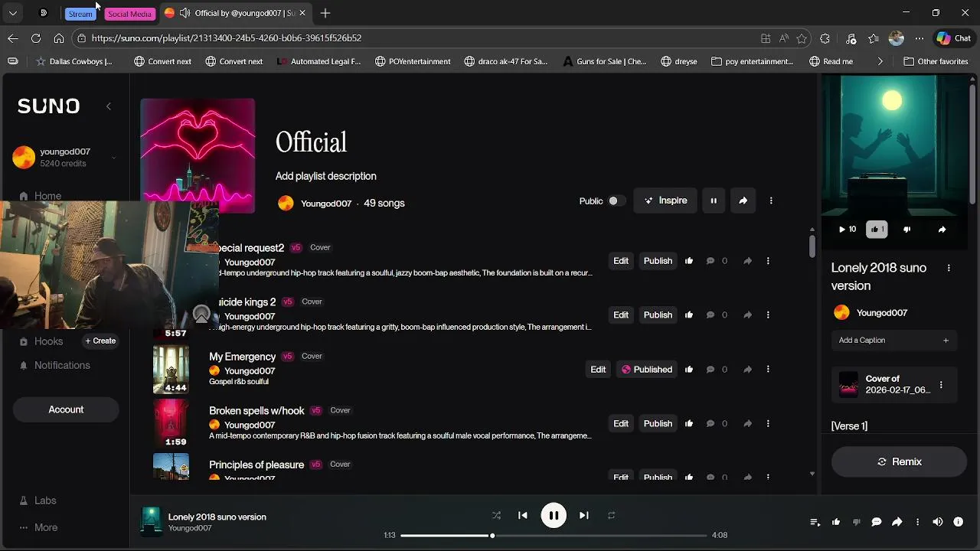Pause playback in the bottom player
This screenshot has height=551, width=980.
point(554,516)
